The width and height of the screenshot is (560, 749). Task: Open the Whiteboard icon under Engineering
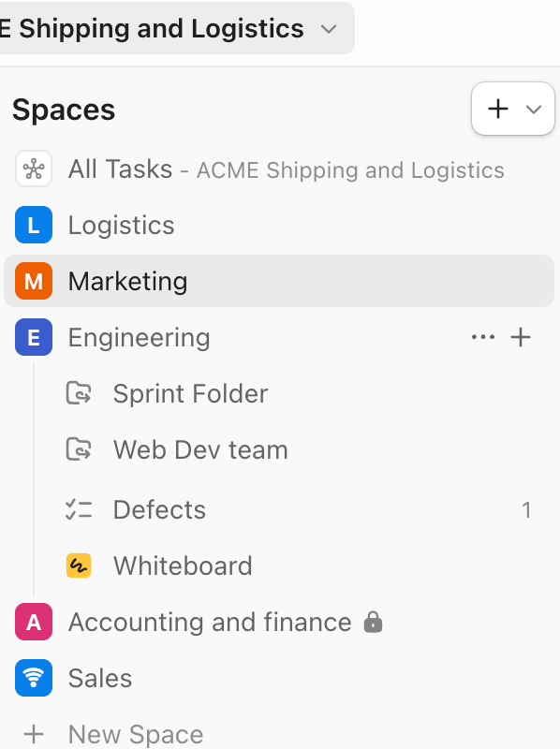coord(80,565)
